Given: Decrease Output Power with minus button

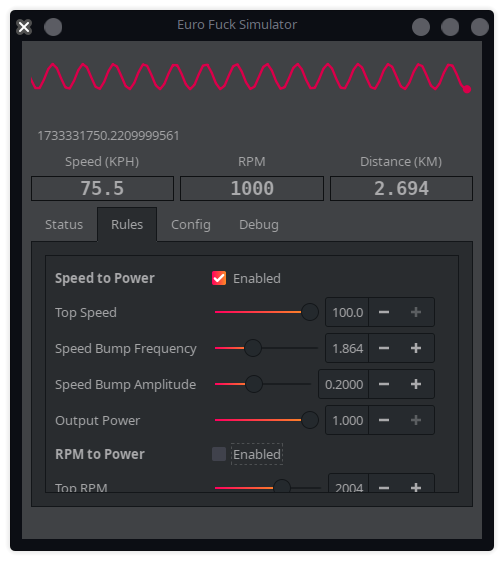Looking at the screenshot, I should [x=384, y=420].
